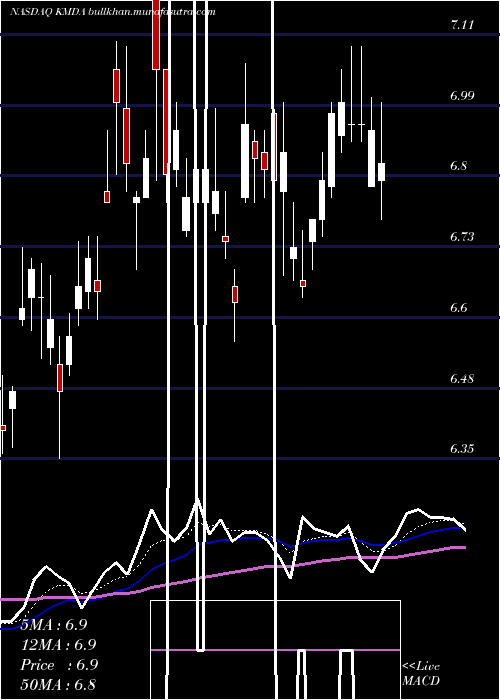Click the 5MA : 6.9 legend entry
This screenshot has height=700, width=500.
pos(54,625)
